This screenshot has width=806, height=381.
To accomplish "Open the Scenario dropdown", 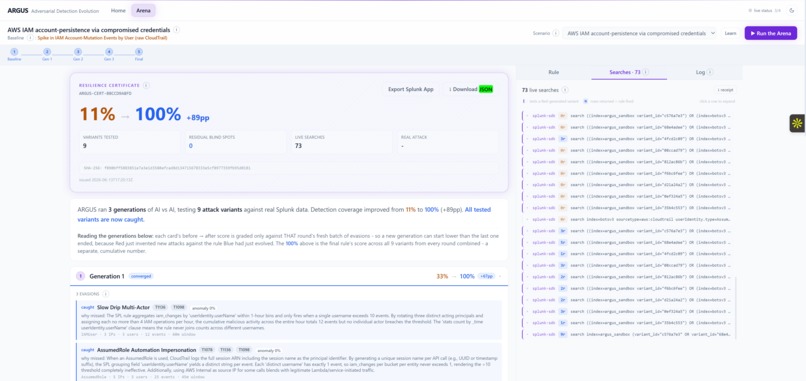I will [x=639, y=33].
